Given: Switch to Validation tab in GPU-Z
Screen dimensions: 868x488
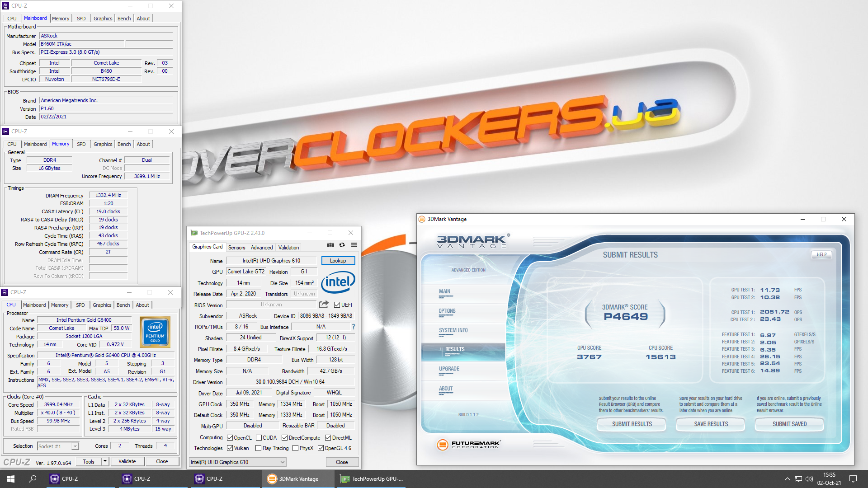Looking at the screenshot, I should (x=288, y=248).
